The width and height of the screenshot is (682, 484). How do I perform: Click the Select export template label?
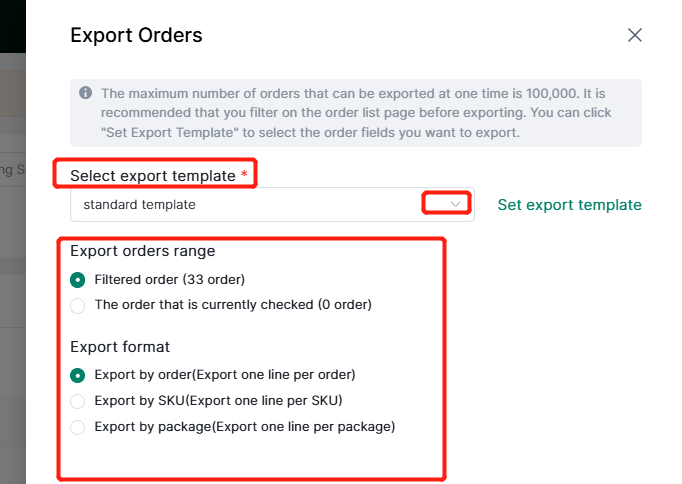[153, 176]
